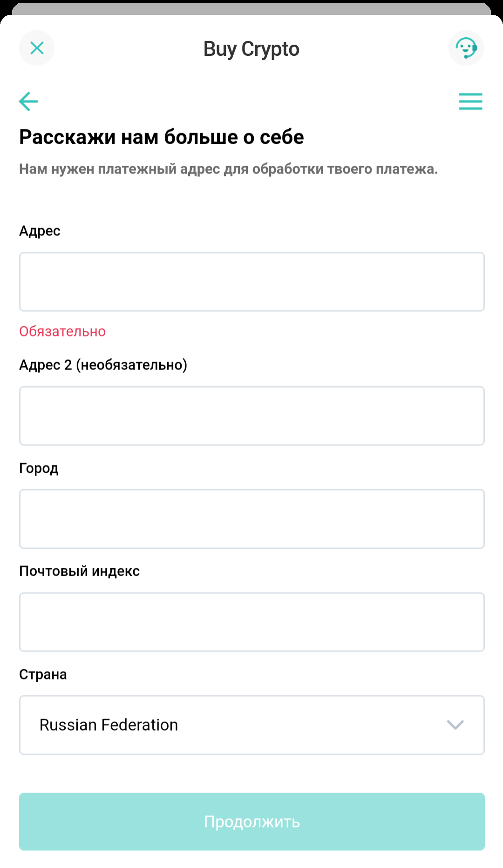503x868 pixels.
Task: Close the Buy Crypto sheet
Action: [x=37, y=48]
